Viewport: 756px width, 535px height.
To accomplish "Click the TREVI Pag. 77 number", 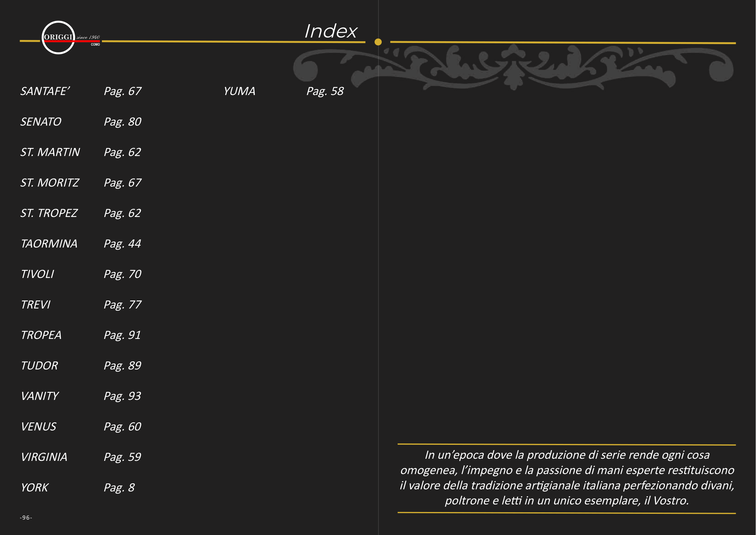I will (122, 304).
